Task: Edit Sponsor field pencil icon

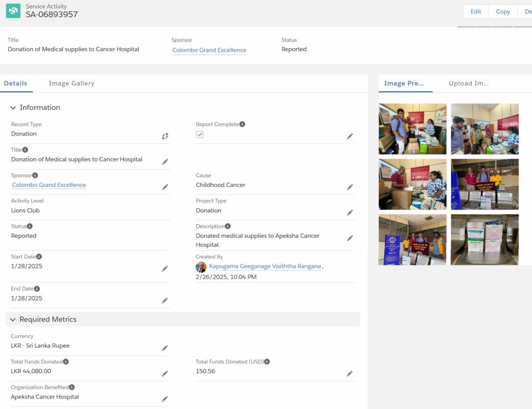Action: 165,187
